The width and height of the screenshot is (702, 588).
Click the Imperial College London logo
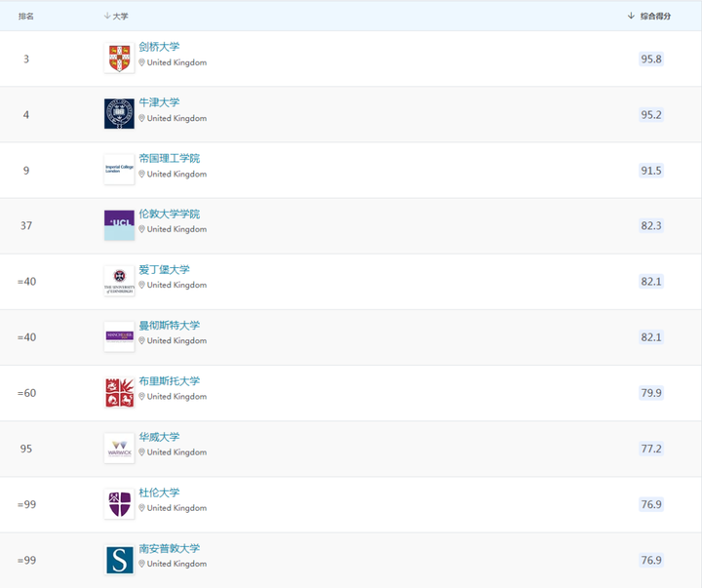(119, 170)
